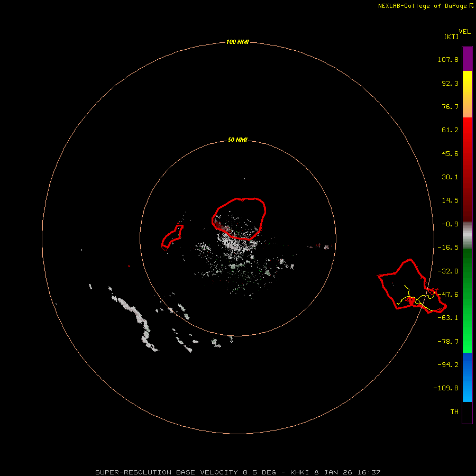Click the large island outline near the right edge
The width and height of the screenshot is (476, 476).
(x=412, y=286)
